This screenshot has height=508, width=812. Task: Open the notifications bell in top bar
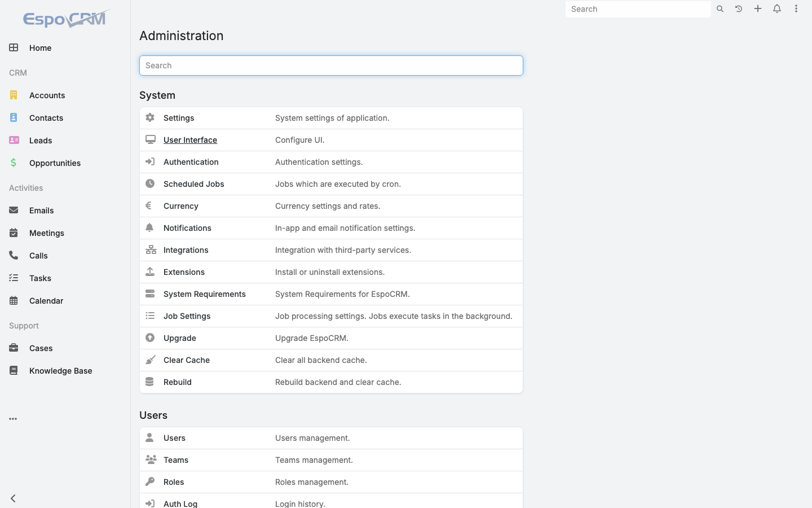click(777, 9)
